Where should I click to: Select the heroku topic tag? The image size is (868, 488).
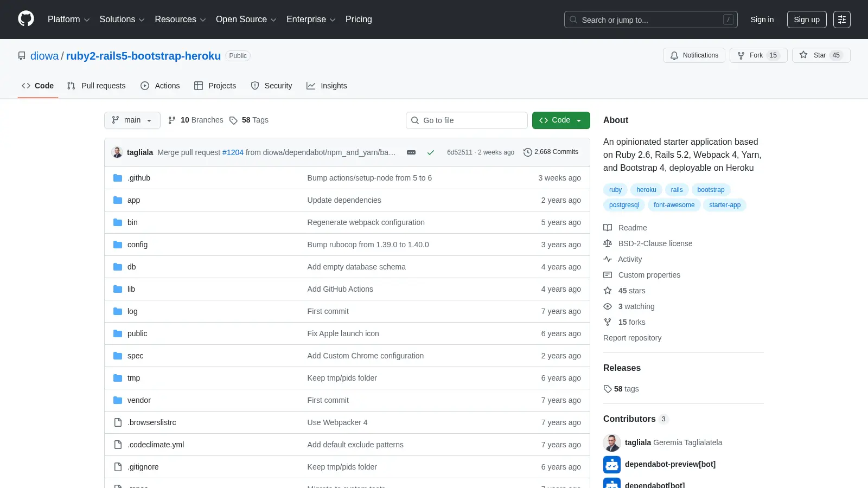click(x=646, y=190)
